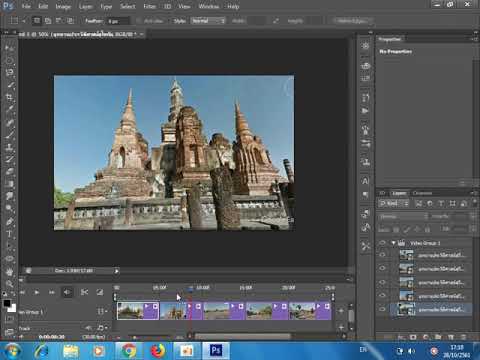Open the Window menu

[x=209, y=6]
